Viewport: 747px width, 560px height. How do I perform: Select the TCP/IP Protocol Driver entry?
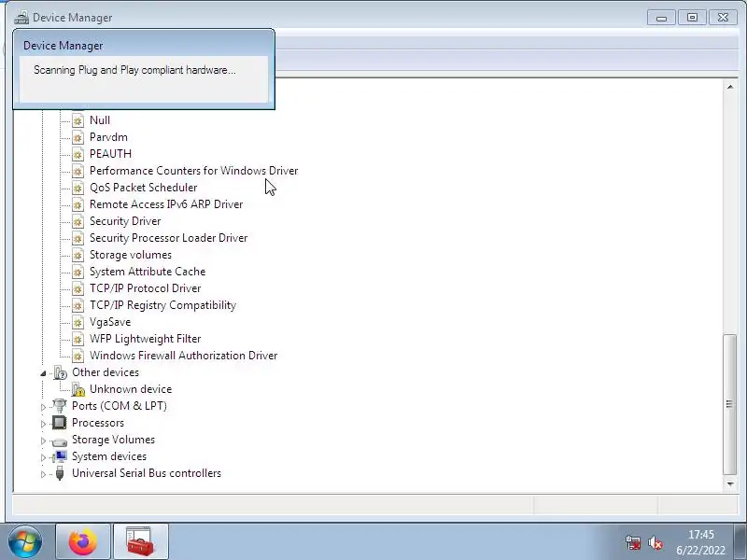(146, 288)
